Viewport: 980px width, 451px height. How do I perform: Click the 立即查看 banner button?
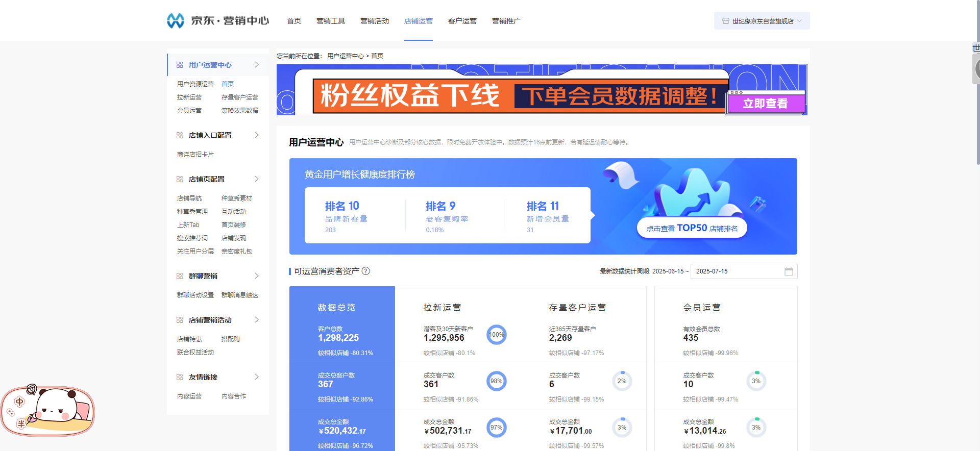[765, 103]
